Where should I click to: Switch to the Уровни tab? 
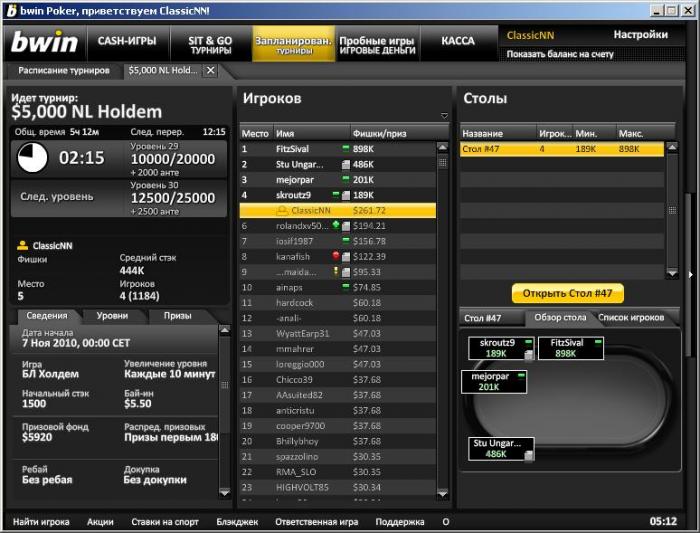coord(112,316)
